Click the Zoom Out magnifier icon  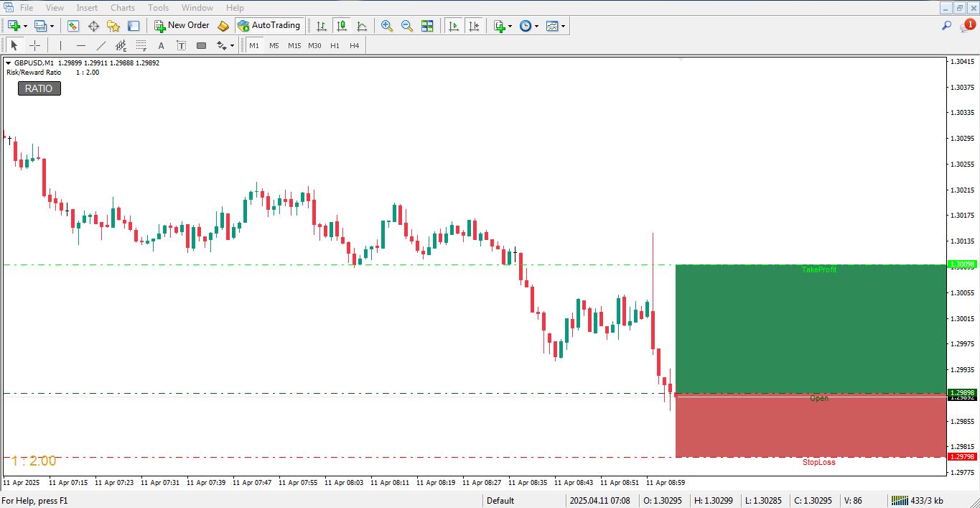407,26
